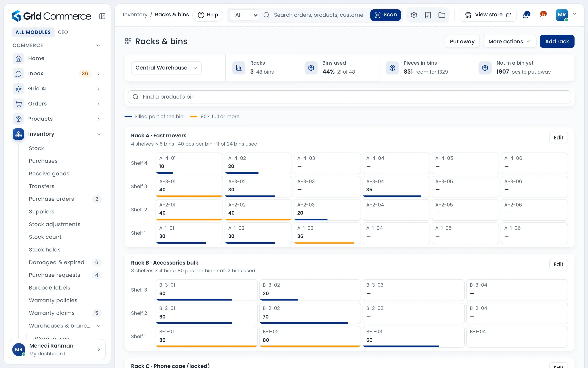Image resolution: width=588 pixels, height=368 pixels.
Task: Open chat messages icon with badge 7
Action: [526, 15]
